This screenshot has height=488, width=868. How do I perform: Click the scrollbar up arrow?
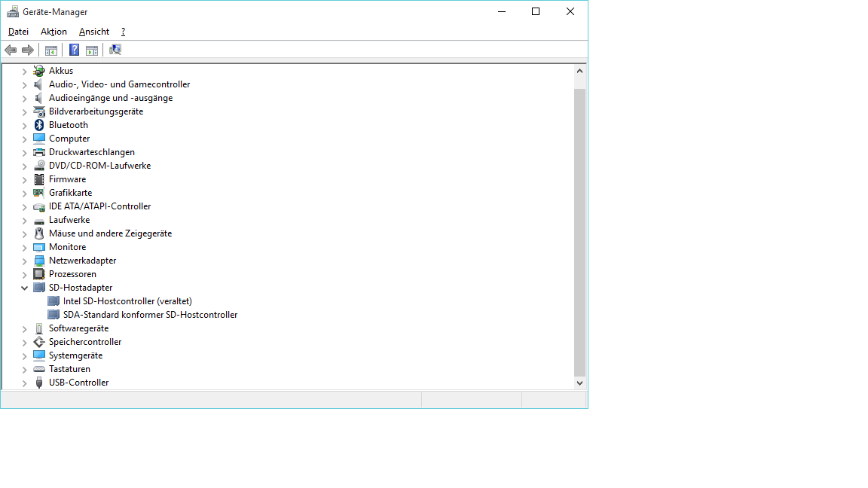point(579,71)
